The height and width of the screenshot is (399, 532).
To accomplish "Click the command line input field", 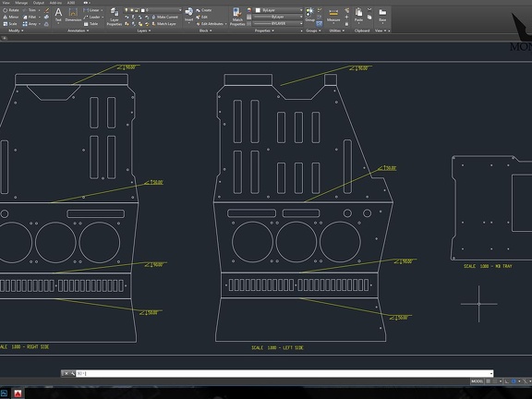I will tap(284, 373).
